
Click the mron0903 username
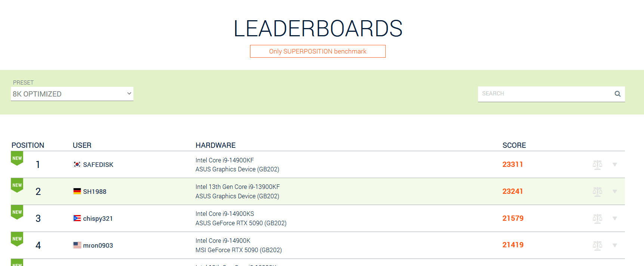(x=98, y=245)
